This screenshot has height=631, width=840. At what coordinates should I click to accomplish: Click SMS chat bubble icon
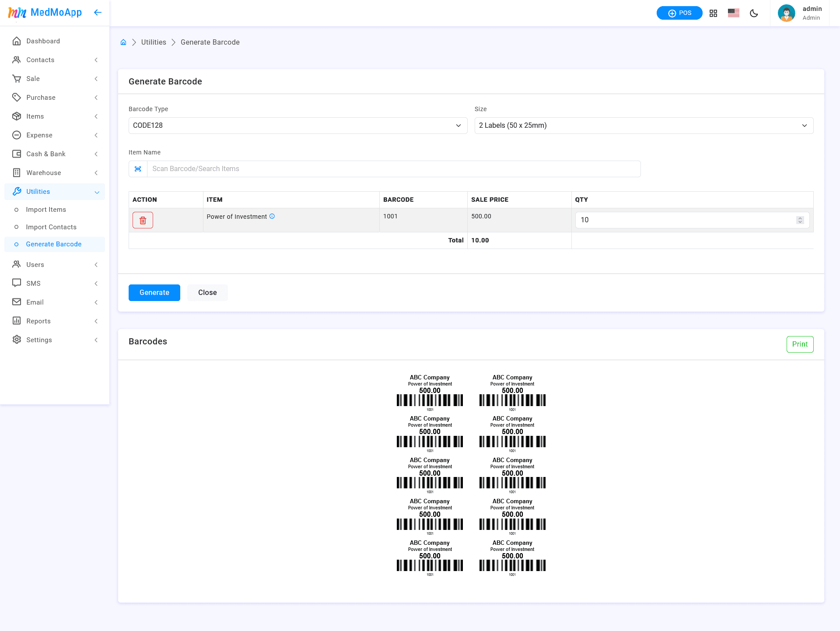click(17, 284)
